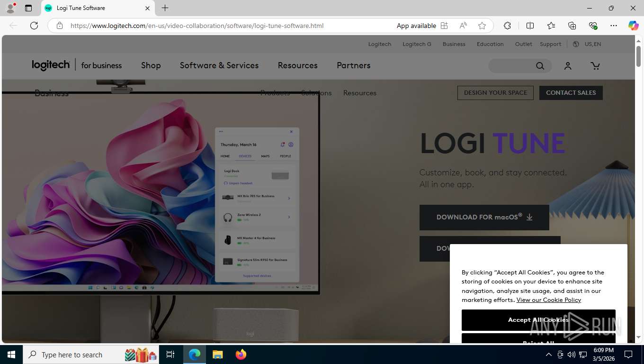Image resolution: width=644 pixels, height=364 pixels.
Task: Open browser Extensions icon
Action: click(507, 26)
